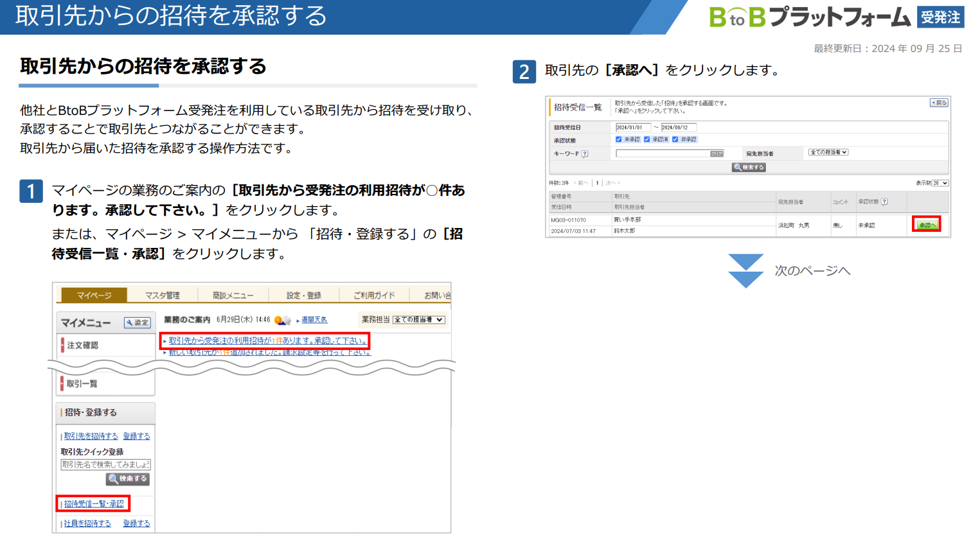This screenshot has height=542, width=980.
Task: Click the BtoBプラットフォーム 受発注 logo
Action: (836, 17)
